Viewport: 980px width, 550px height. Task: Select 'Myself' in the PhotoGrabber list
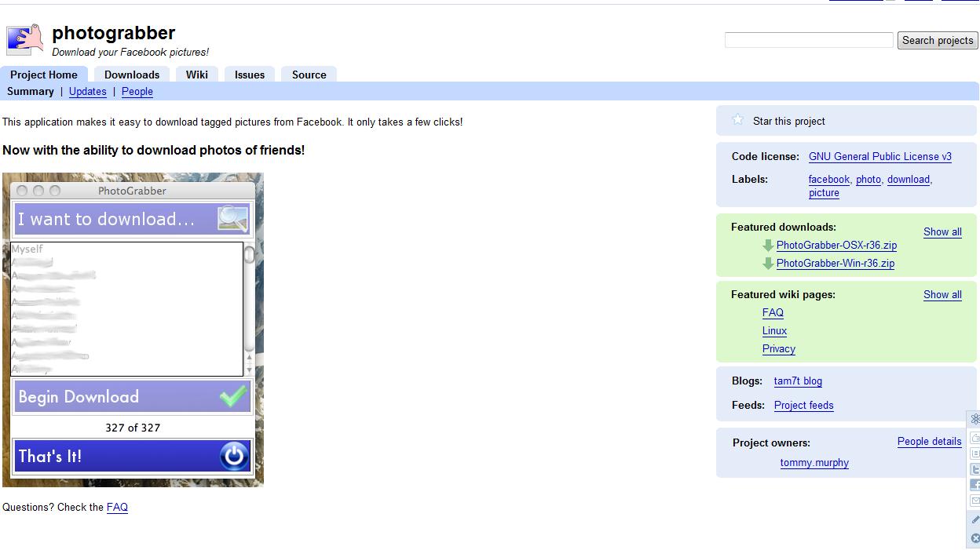(x=27, y=249)
